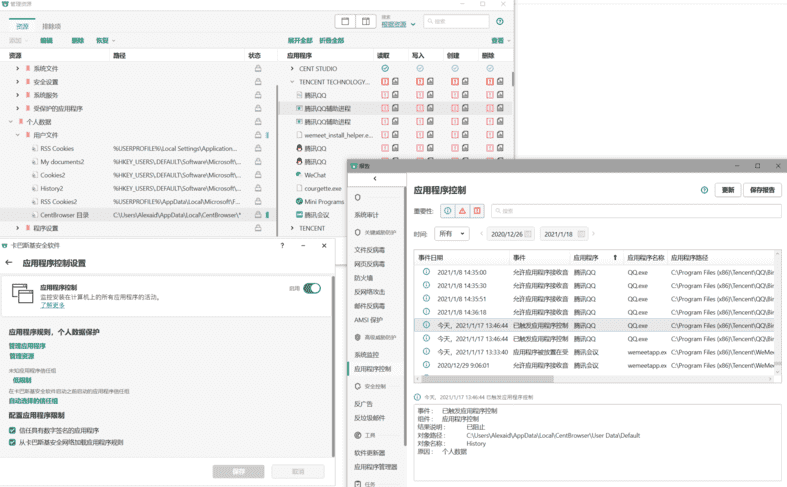Click the warning triangle severity filter icon
Viewport: 787px width, 487px height.
(462, 211)
